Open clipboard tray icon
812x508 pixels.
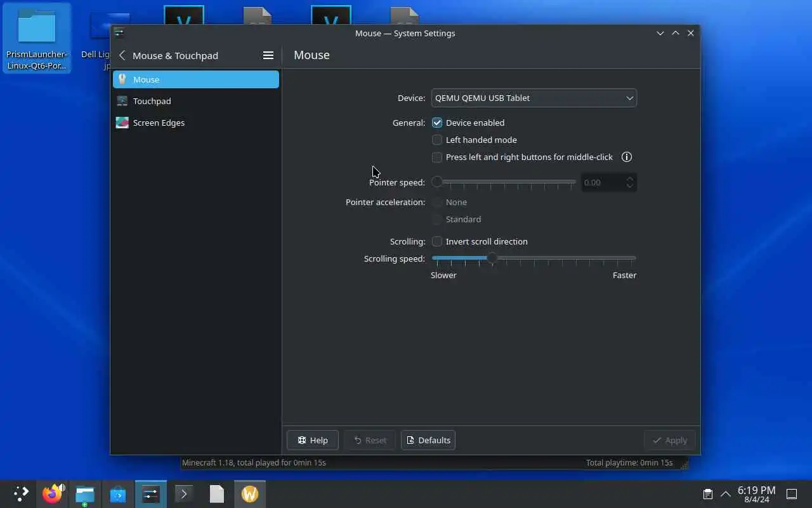pyautogui.click(x=707, y=493)
